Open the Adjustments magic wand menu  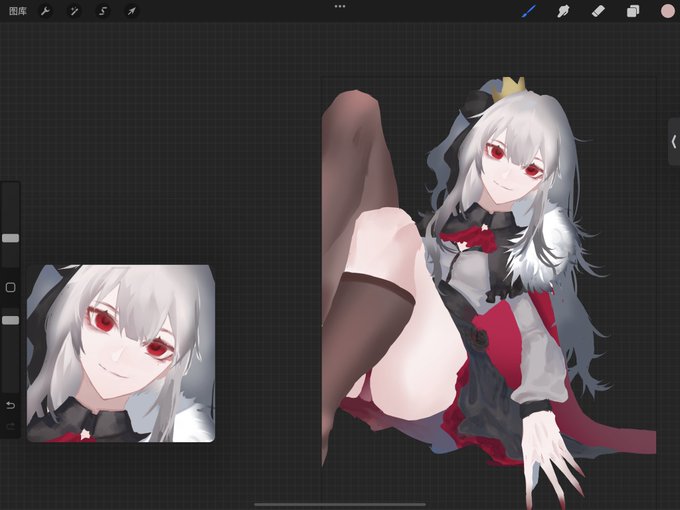click(74, 11)
